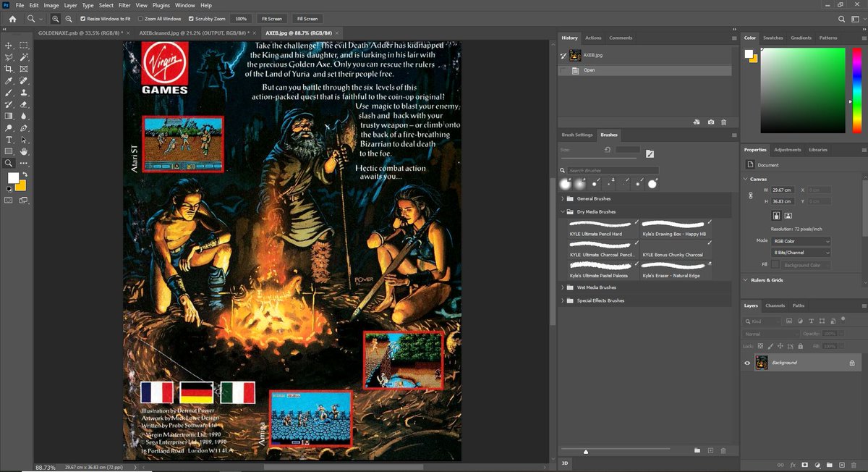868x472 pixels.
Task: Select the Gradient tool
Action: click(9, 116)
